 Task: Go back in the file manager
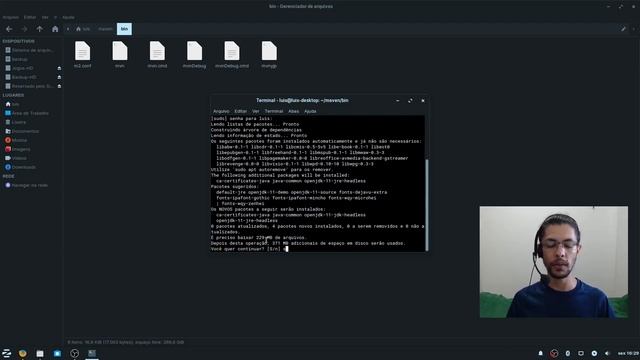tap(9, 29)
